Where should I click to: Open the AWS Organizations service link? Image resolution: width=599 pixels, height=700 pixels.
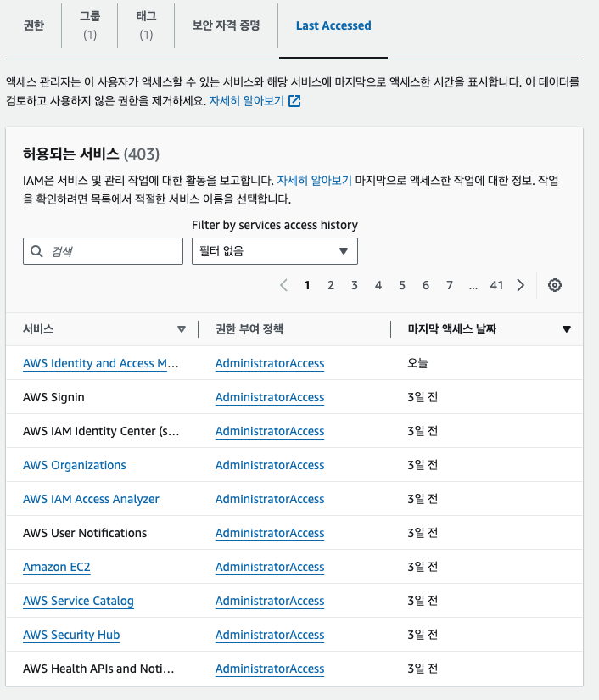(75, 465)
